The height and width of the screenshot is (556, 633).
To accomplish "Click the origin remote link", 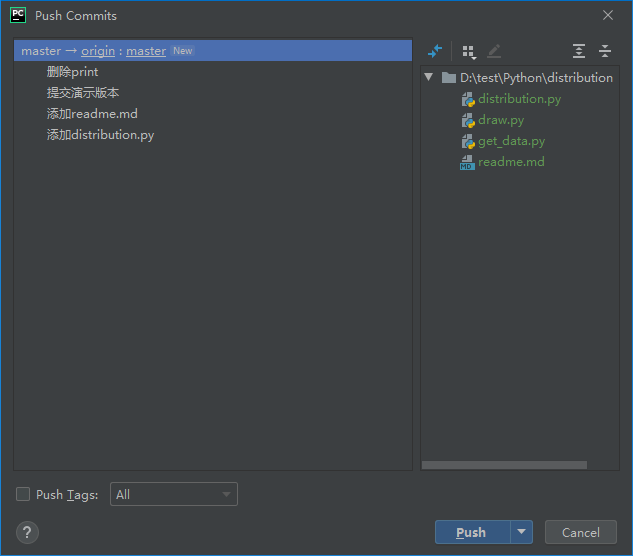I will [x=98, y=51].
